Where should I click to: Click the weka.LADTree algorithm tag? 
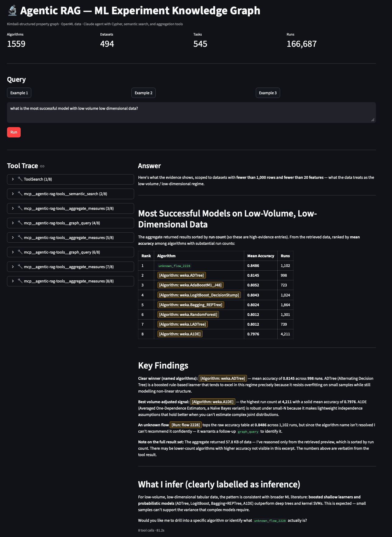pos(182,324)
